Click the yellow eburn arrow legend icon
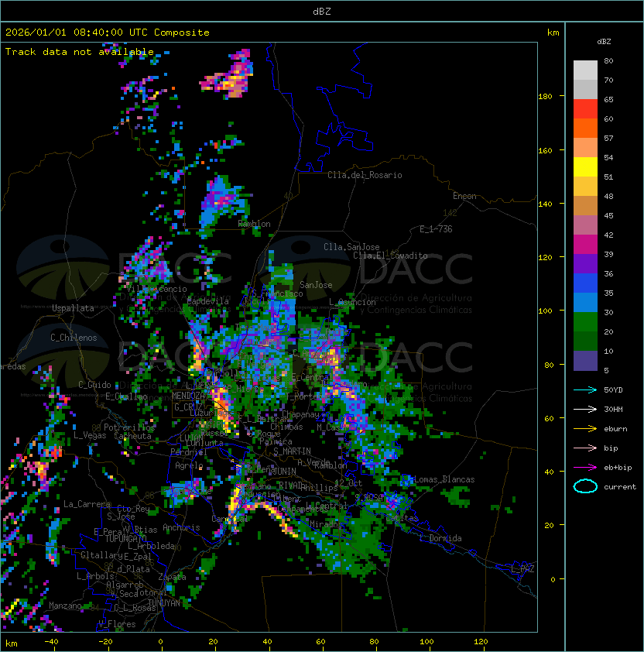This screenshot has height=652, width=644. (x=585, y=429)
